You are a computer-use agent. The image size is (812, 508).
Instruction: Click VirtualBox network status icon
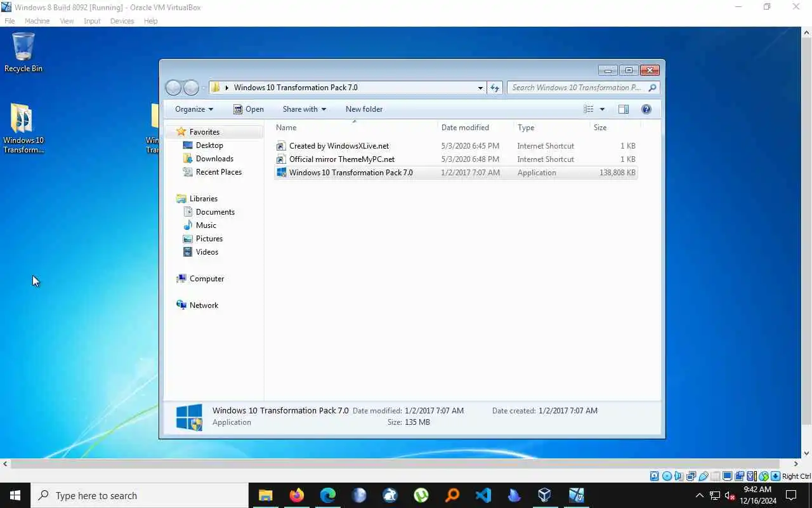691,476
